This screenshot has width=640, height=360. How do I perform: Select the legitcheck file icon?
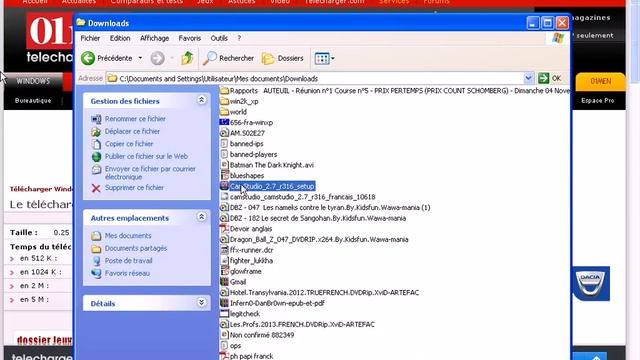tap(224, 313)
